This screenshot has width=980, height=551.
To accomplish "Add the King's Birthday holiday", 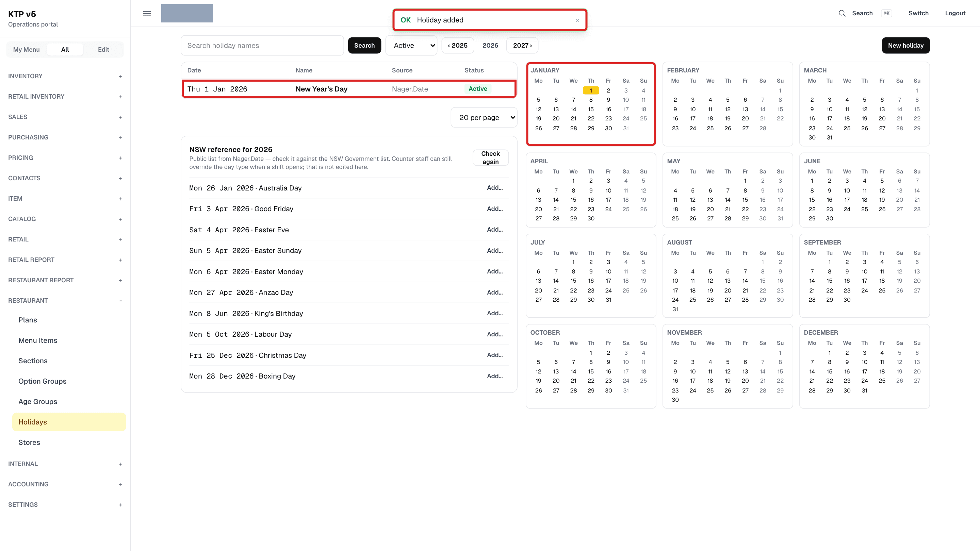I will [x=494, y=313].
